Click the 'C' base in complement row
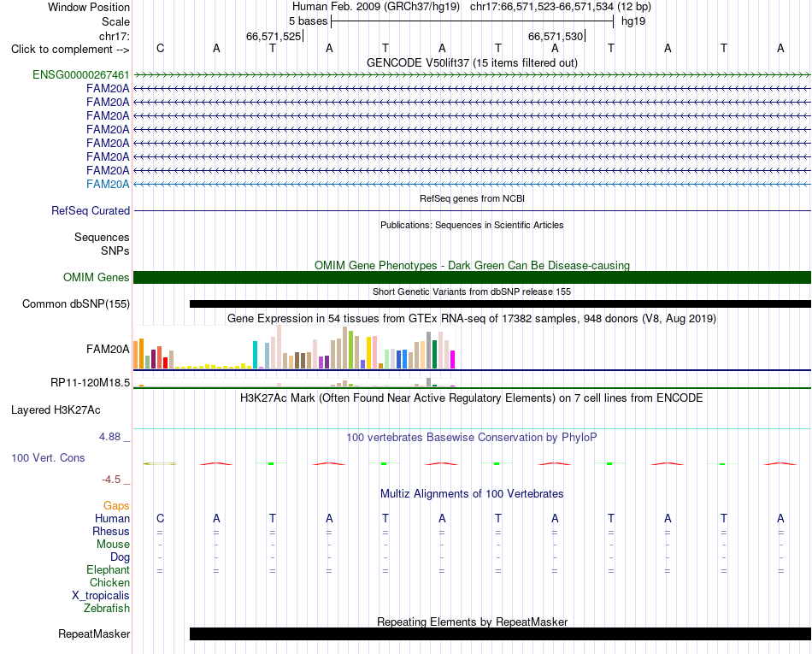 (160, 48)
